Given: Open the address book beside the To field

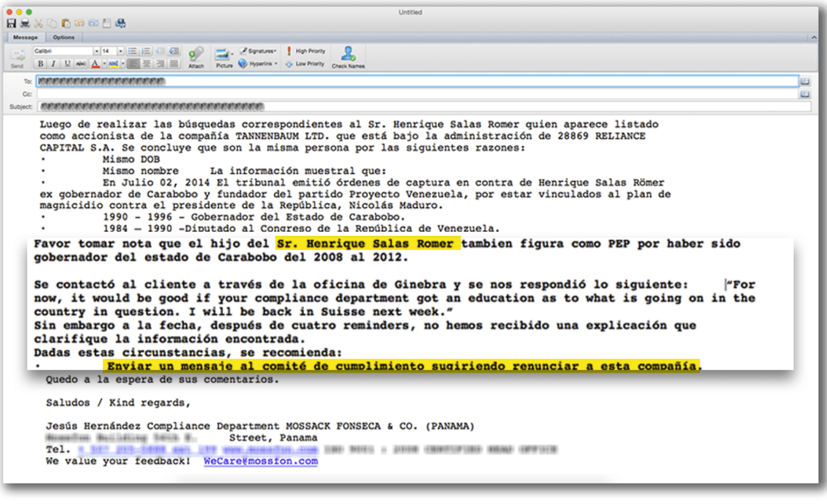Looking at the screenshot, I should tap(805, 81).
